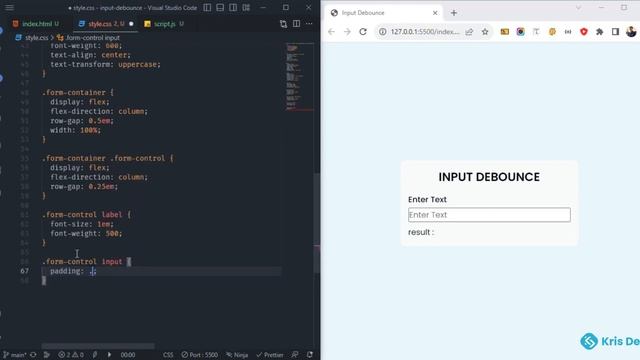
Task: Click the status bar play icon
Action: (109, 355)
